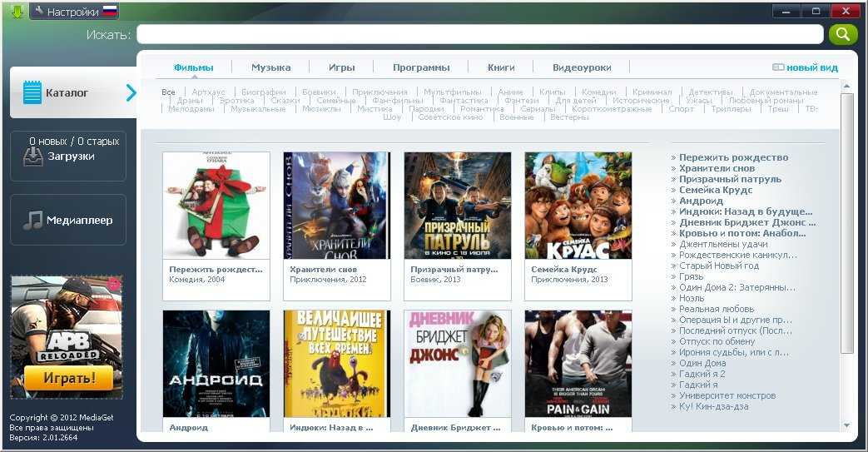Open the Пережить рождество poster thumbnail
Screen dimensions: 868x452
[x=216, y=206]
